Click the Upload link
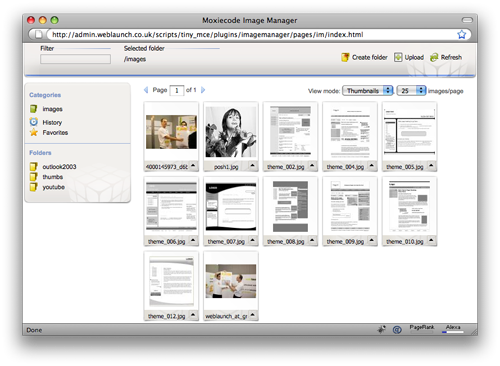 point(414,57)
